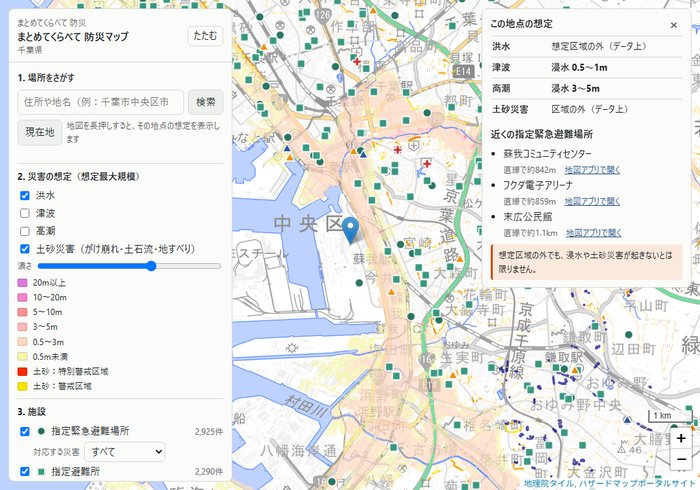Click the 5〜10m legend swatch
The image size is (700, 490).
[22, 312]
